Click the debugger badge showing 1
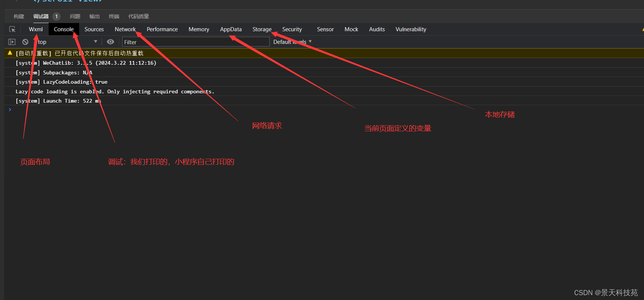 (x=56, y=16)
